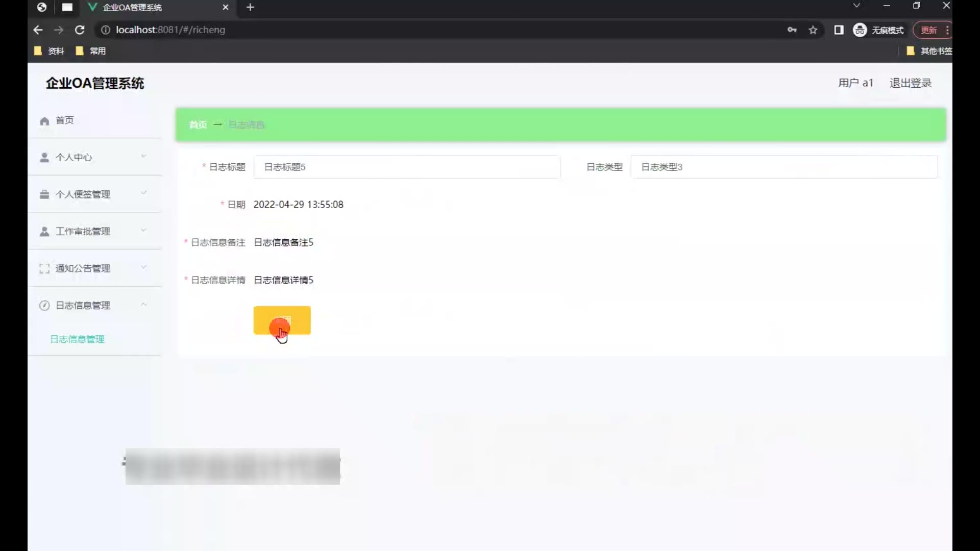Collapse the 日志信息管理 menu chevron
This screenshot has height=551, width=980.
(143, 305)
